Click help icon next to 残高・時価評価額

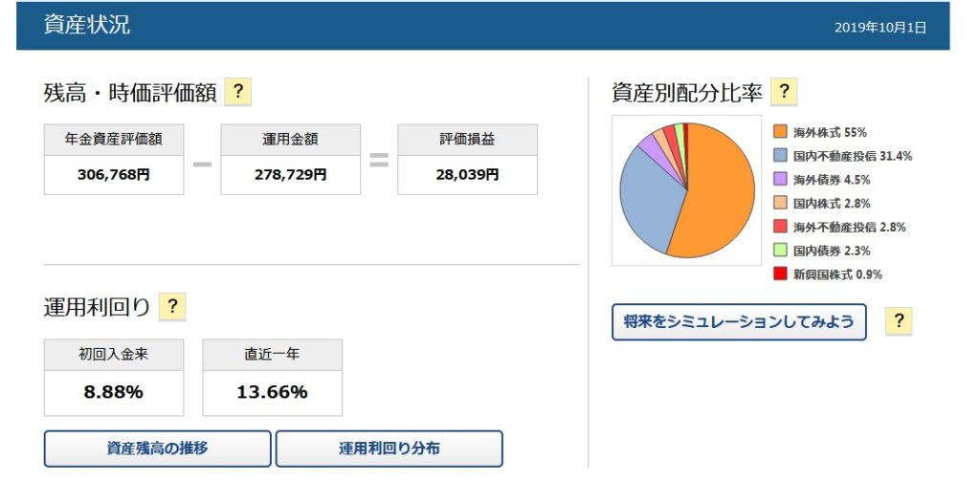pos(237,93)
